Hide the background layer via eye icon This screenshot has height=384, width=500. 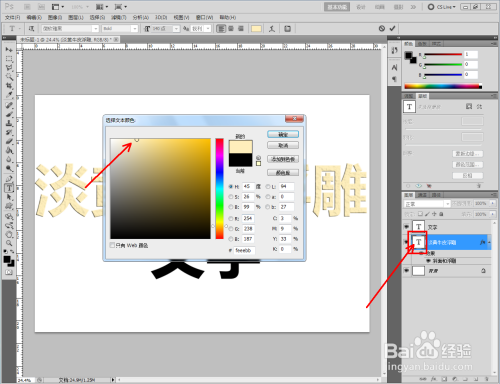pos(406,271)
